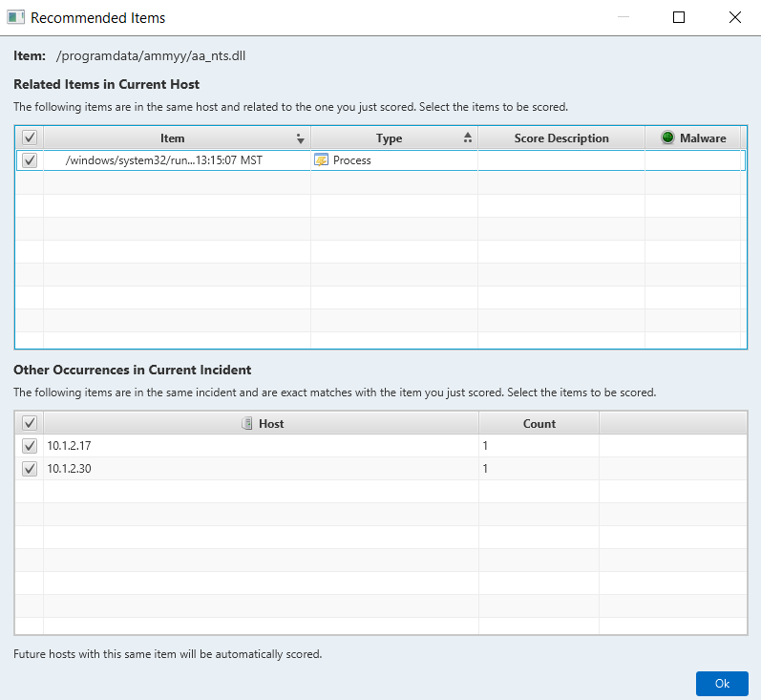
Task: Click the item path /programdata/ammyy/aa_nts.dll
Action: tap(151, 55)
